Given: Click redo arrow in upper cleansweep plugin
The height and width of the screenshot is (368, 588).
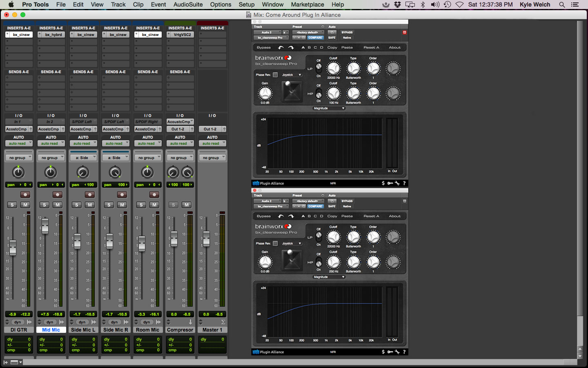Looking at the screenshot, I should [x=291, y=47].
